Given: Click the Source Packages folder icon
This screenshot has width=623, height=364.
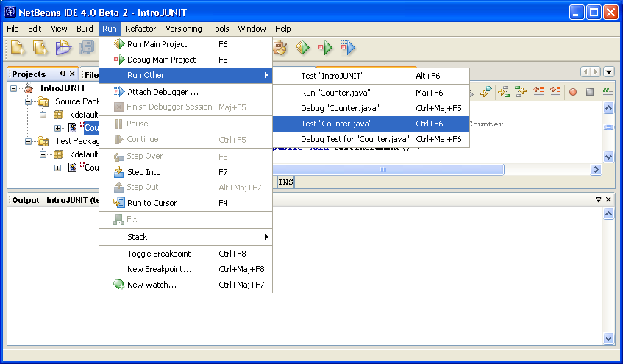Looking at the screenshot, I should [43, 101].
